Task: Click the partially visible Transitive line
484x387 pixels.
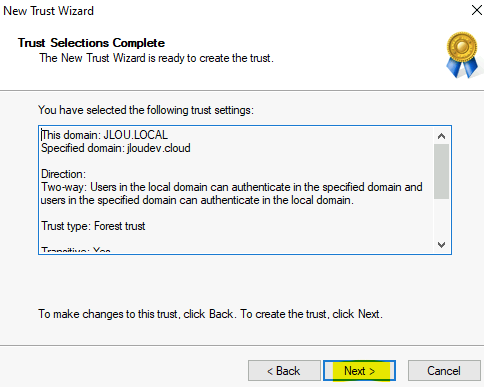Action: (x=76, y=250)
